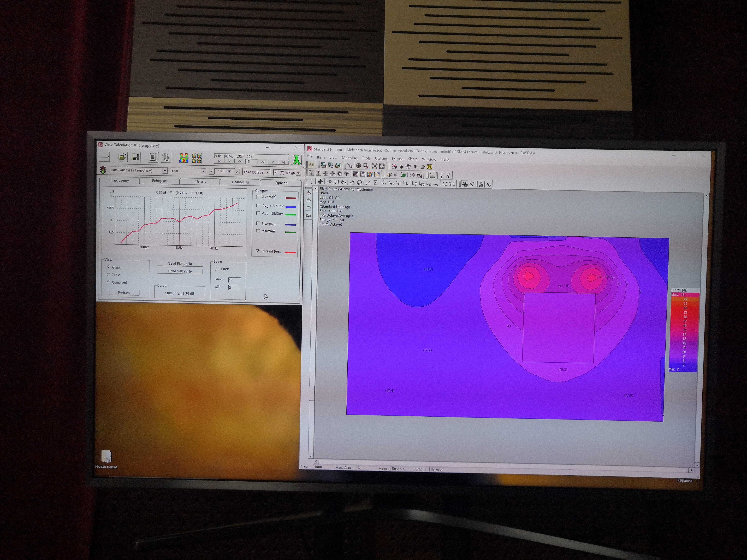Click the Send Picture To button

click(180, 264)
